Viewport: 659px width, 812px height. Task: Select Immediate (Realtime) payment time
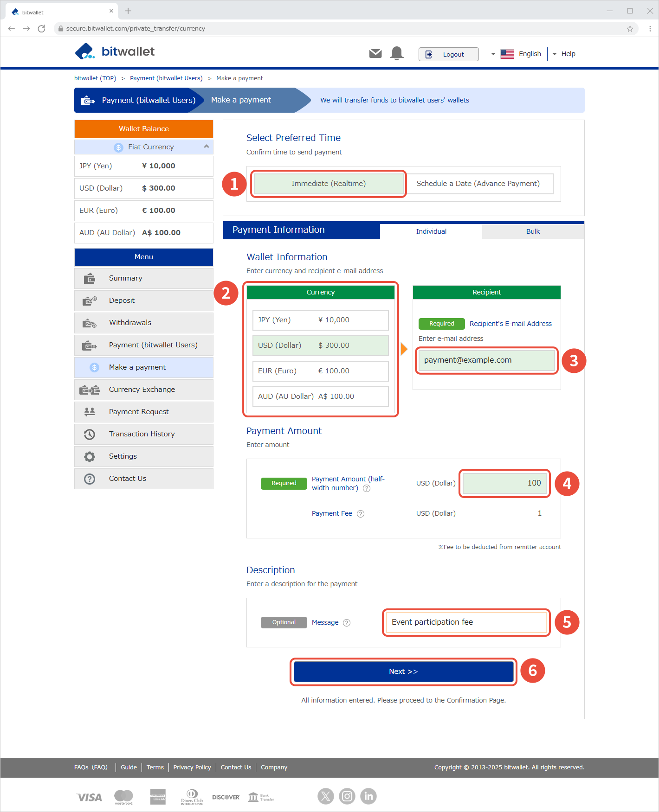coord(329,184)
